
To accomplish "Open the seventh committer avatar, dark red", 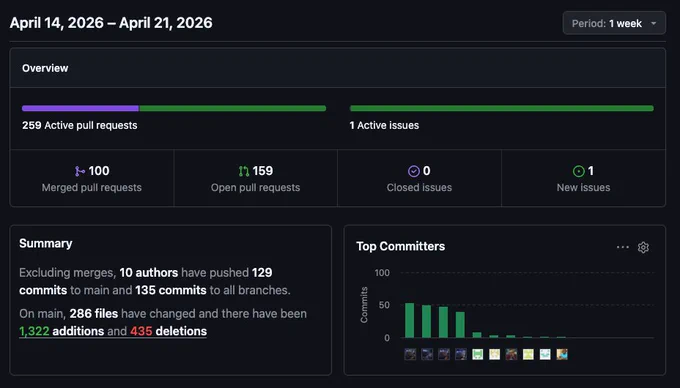I will point(511,354).
